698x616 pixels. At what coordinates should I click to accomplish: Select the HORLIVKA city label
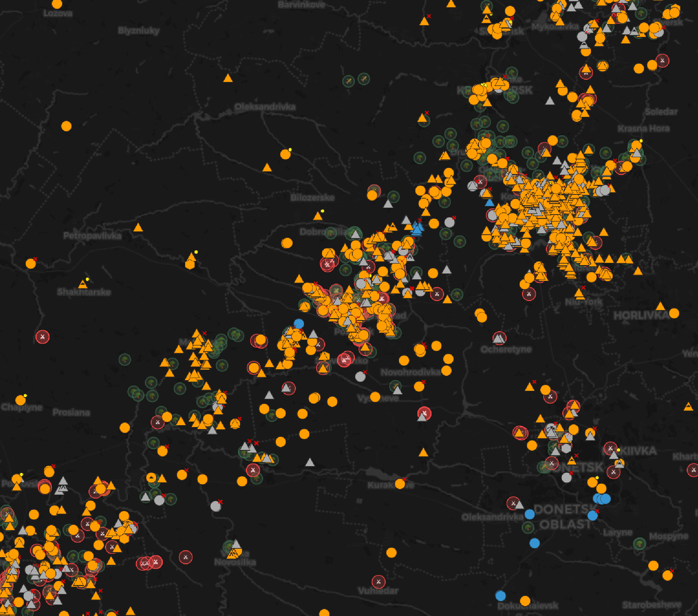click(x=641, y=315)
